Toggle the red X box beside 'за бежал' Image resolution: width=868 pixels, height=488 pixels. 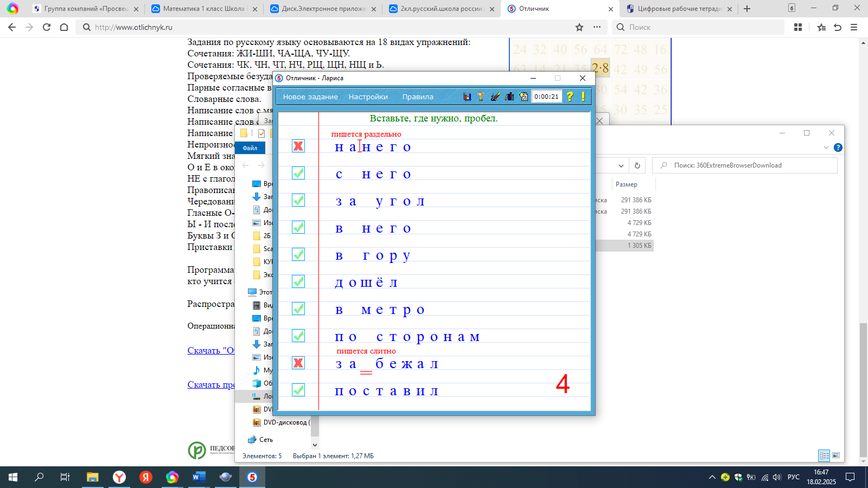click(x=298, y=363)
